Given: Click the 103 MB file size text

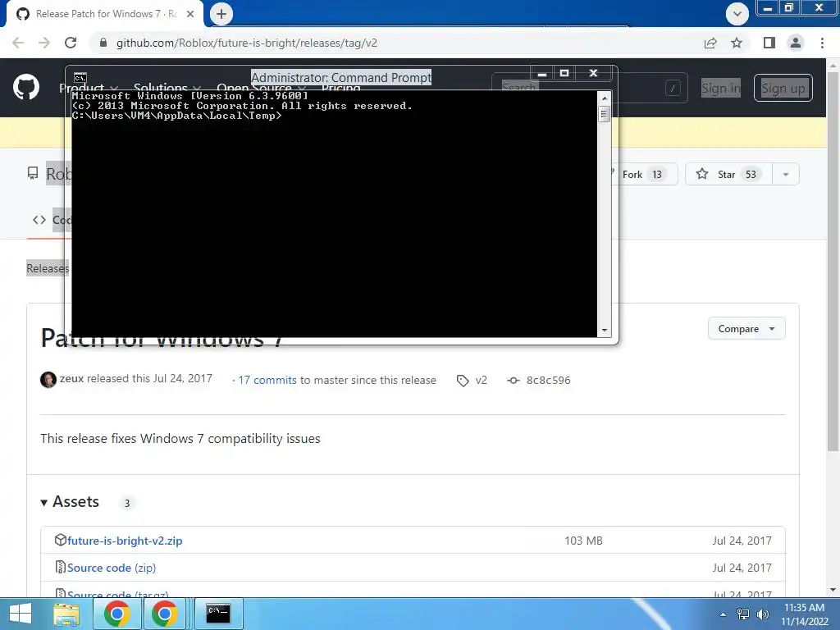Looking at the screenshot, I should pyautogui.click(x=583, y=541).
